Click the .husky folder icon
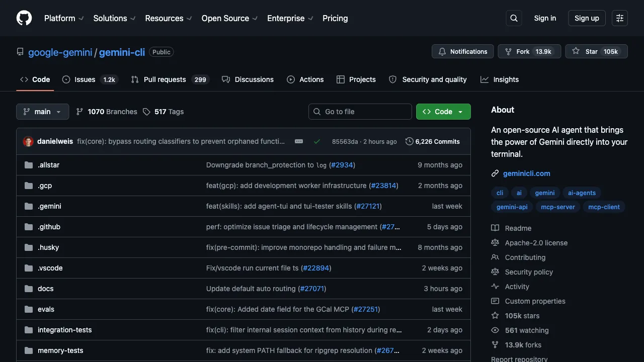Image resolution: width=644 pixels, height=362 pixels. pyautogui.click(x=29, y=247)
